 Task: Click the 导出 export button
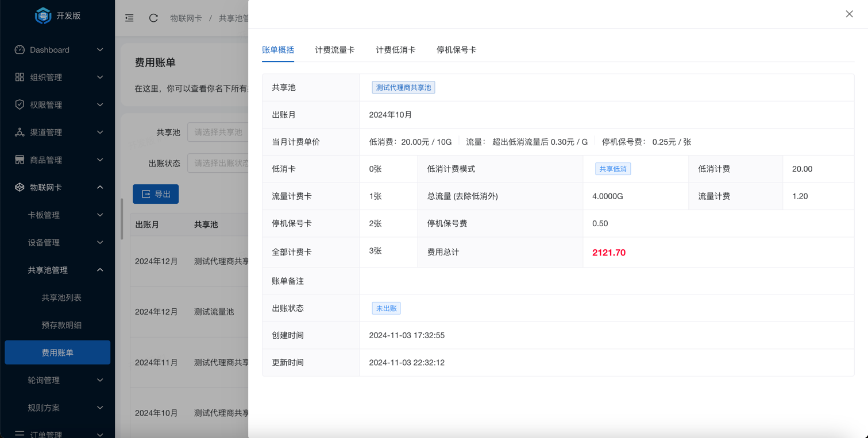click(x=156, y=194)
